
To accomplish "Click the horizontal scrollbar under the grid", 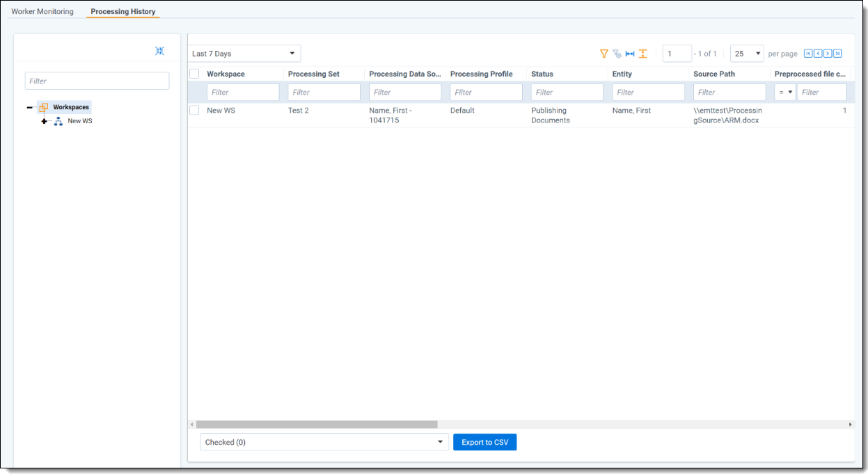I will 317,424.
